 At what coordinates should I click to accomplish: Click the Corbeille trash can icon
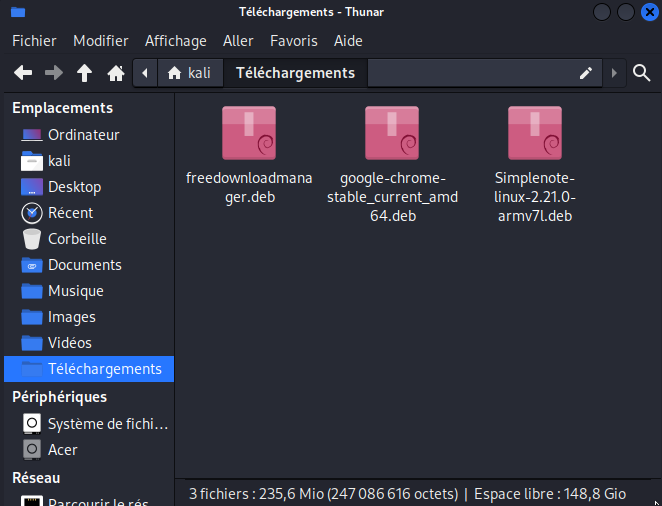[32, 239]
